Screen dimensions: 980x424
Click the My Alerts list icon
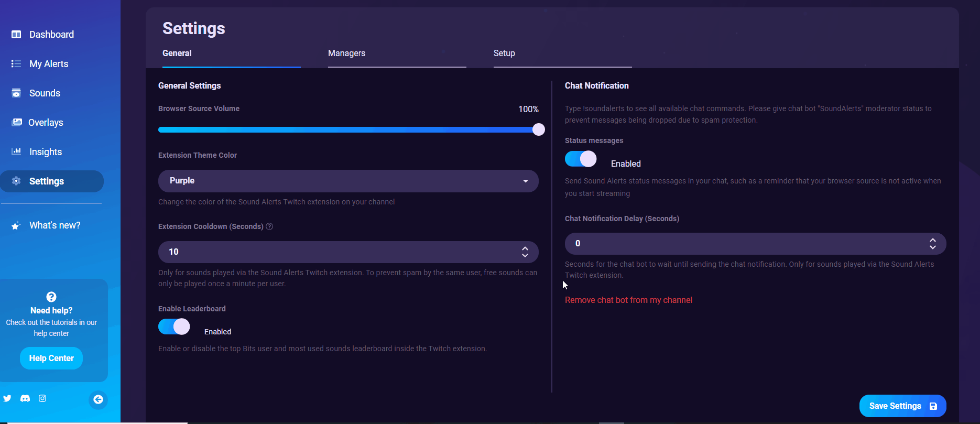tap(16, 64)
